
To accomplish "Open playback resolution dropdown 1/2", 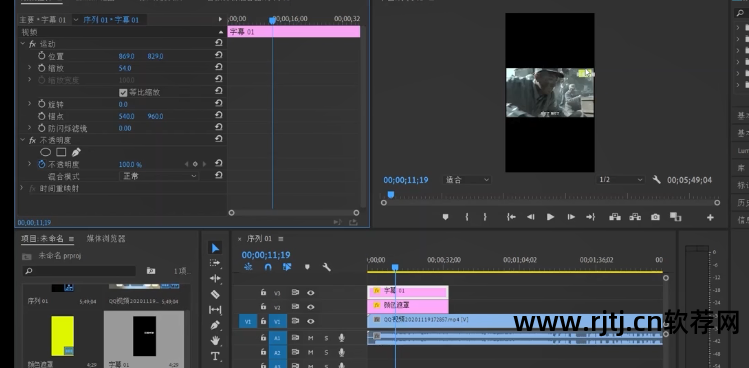I will 621,180.
